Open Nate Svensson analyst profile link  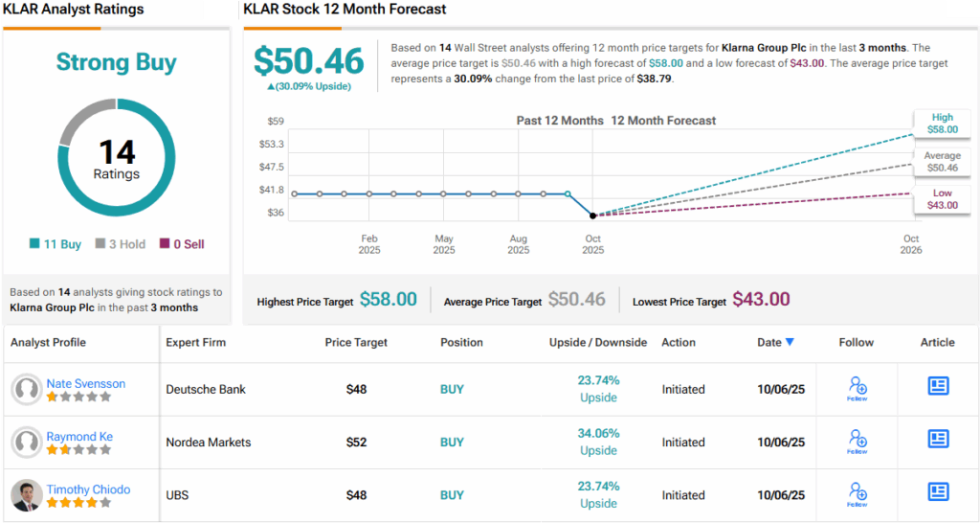coord(86,383)
